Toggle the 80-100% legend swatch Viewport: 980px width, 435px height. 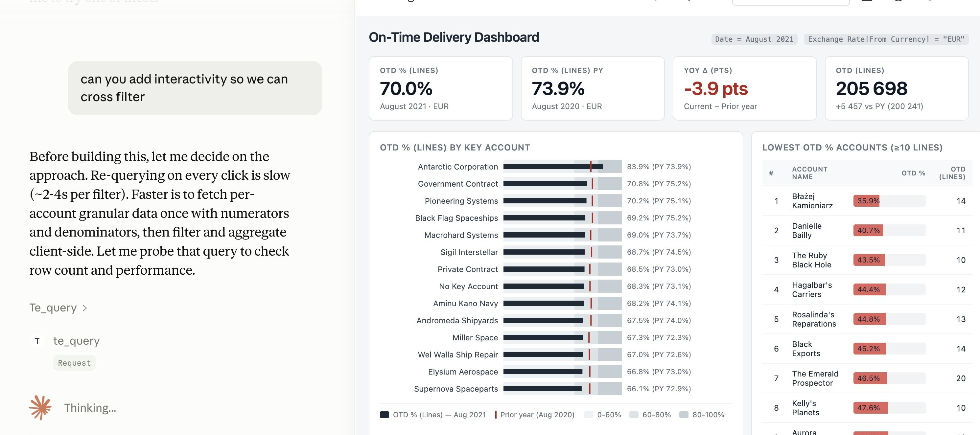(683, 415)
